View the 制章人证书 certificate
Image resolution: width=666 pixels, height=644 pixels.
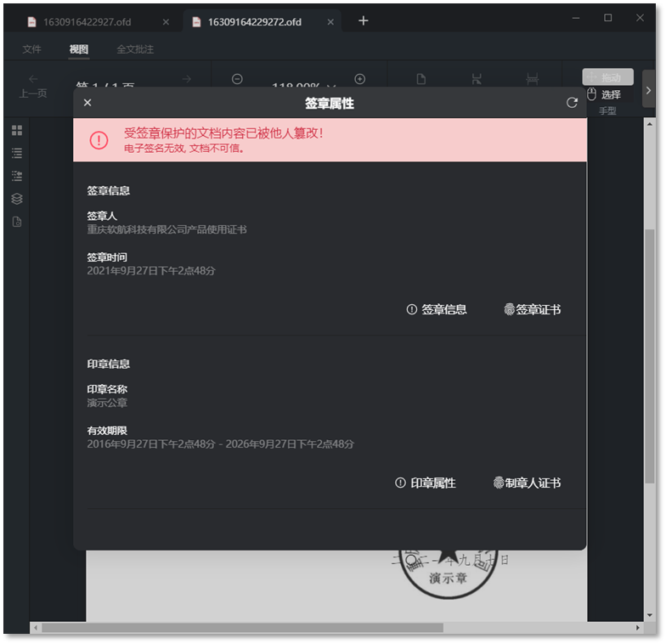click(527, 483)
